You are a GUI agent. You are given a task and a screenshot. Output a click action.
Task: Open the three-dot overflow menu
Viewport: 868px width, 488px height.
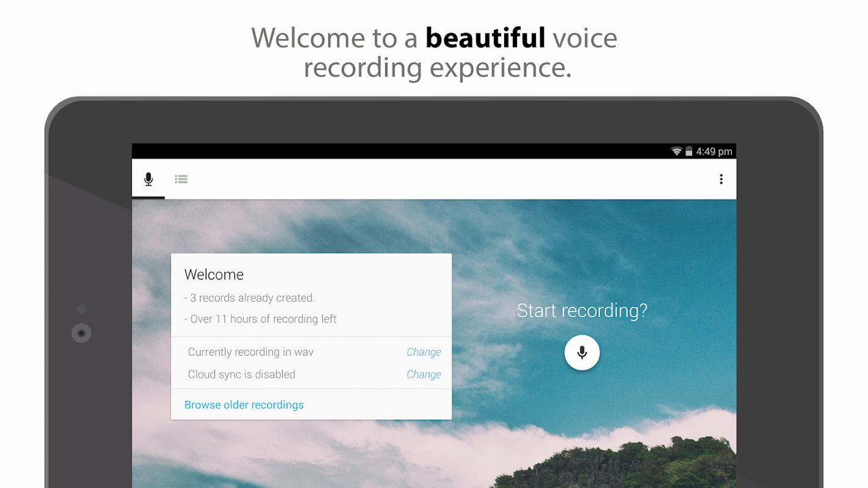coord(721,179)
